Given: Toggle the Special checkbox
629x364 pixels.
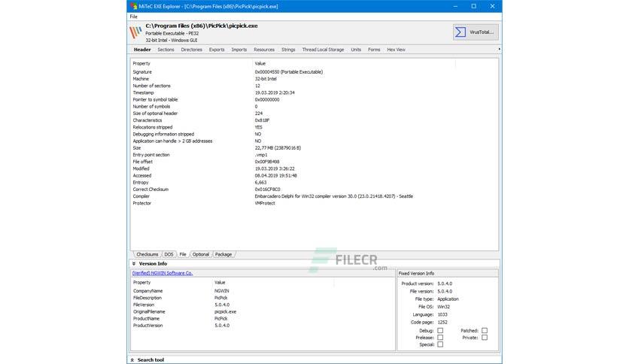Looking at the screenshot, I should coord(440,344).
